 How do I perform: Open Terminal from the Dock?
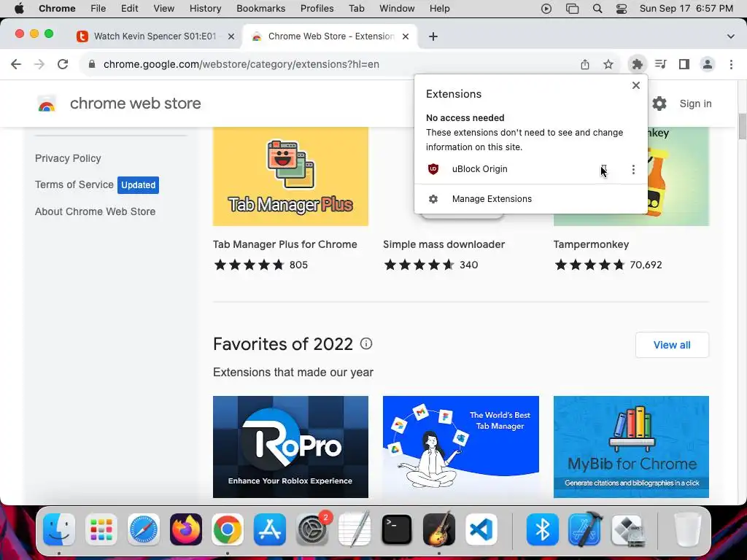tap(396, 529)
